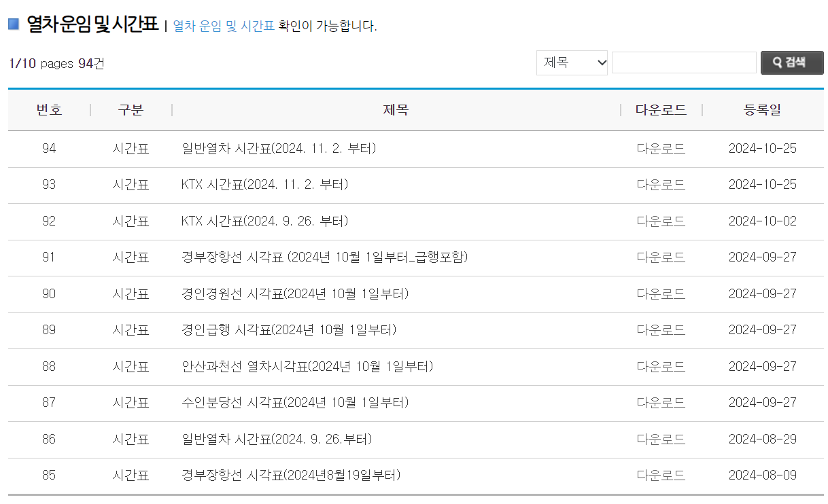Click the 번호 column header
Image resolution: width=828 pixels, height=504 pixels.
click(49, 110)
